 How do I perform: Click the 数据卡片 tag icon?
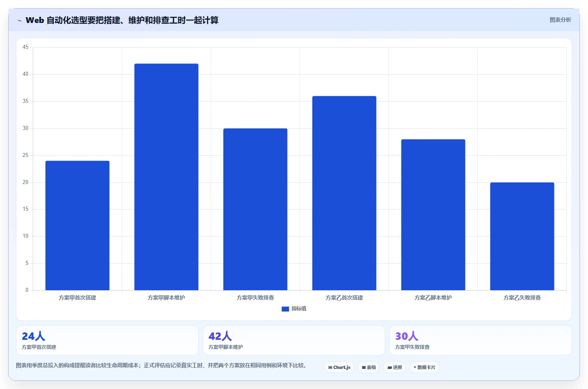(415, 367)
